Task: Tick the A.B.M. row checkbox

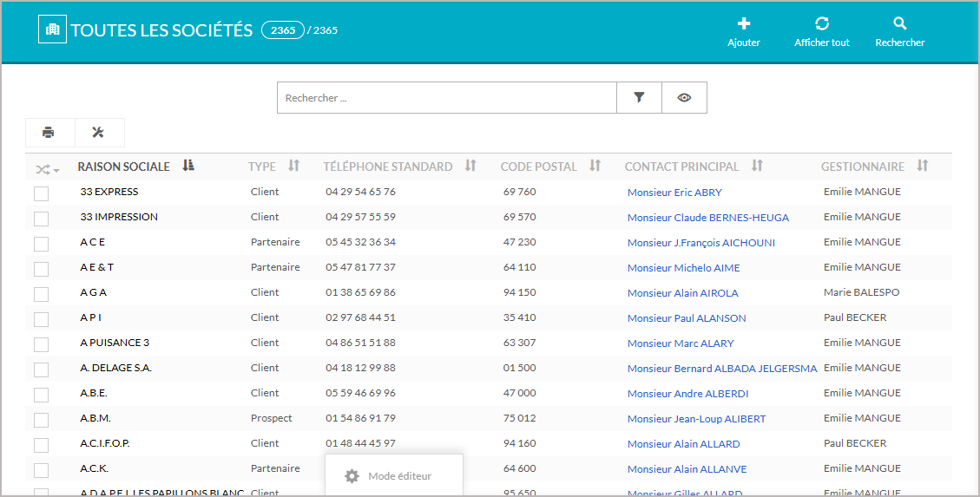Action: coord(41,420)
